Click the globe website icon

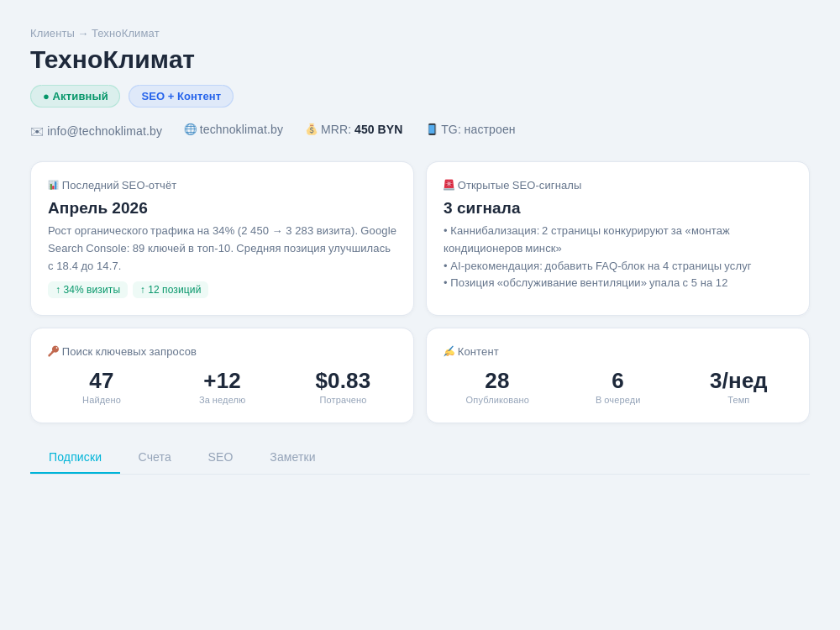tap(190, 129)
